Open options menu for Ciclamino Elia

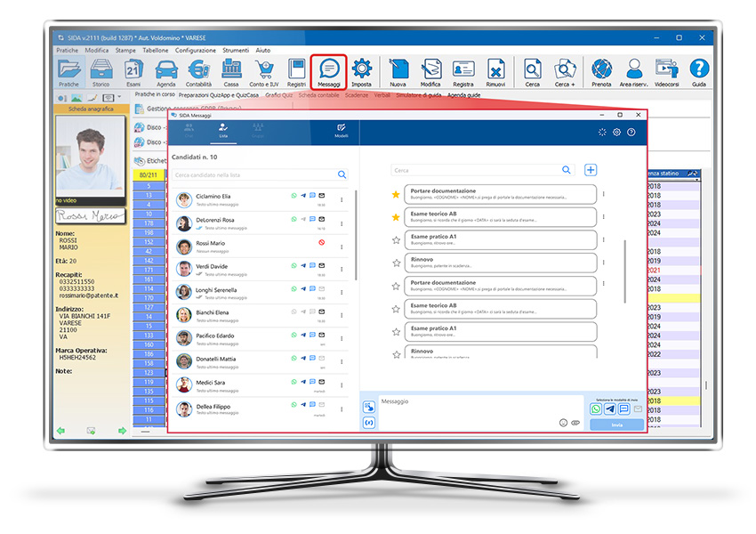coord(342,199)
